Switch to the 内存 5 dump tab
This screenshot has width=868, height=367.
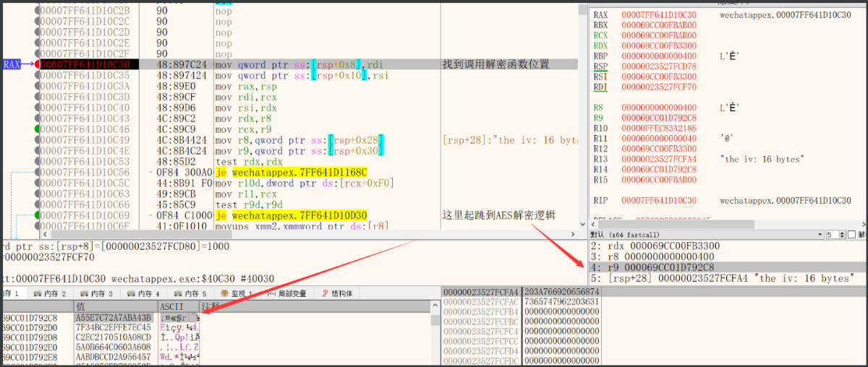(191, 293)
